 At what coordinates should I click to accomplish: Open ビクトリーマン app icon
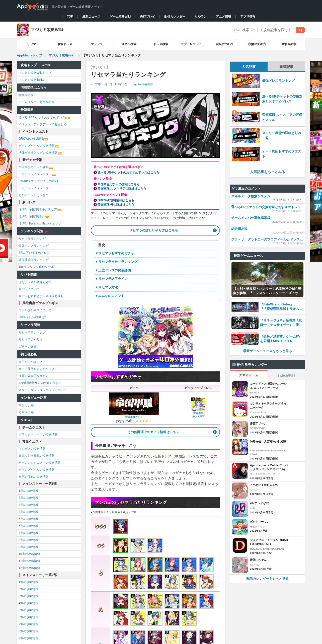pyautogui.click(x=240, y=527)
